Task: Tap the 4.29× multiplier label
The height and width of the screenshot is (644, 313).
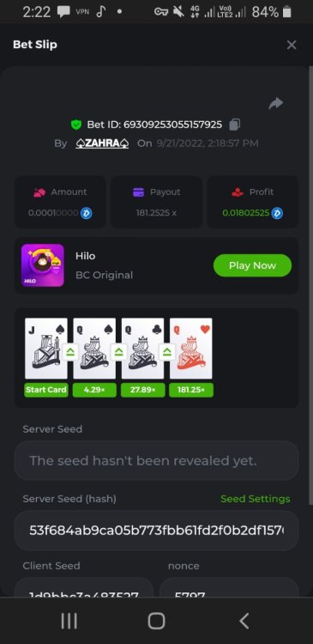Action: [x=94, y=390]
